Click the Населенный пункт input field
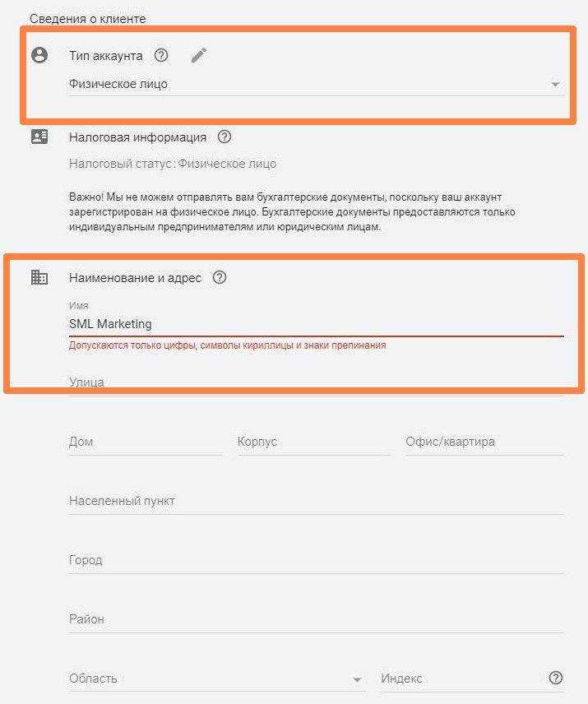 [316, 501]
